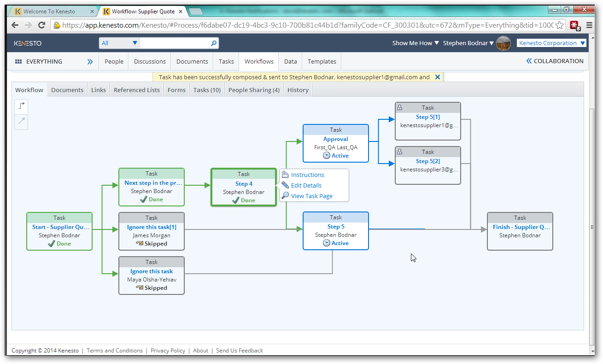Click the checkmark icon on Step 4 task
This screenshot has width=603, height=364.
[235, 200]
